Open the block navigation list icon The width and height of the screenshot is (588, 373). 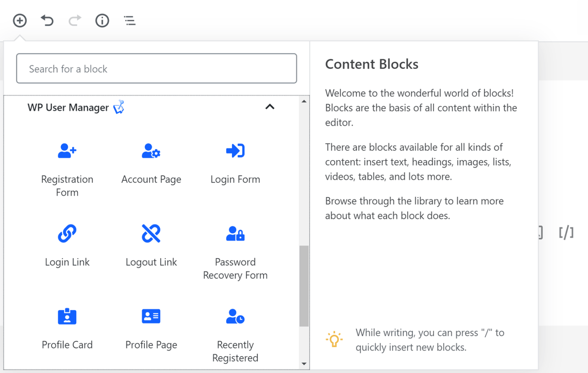click(x=130, y=20)
